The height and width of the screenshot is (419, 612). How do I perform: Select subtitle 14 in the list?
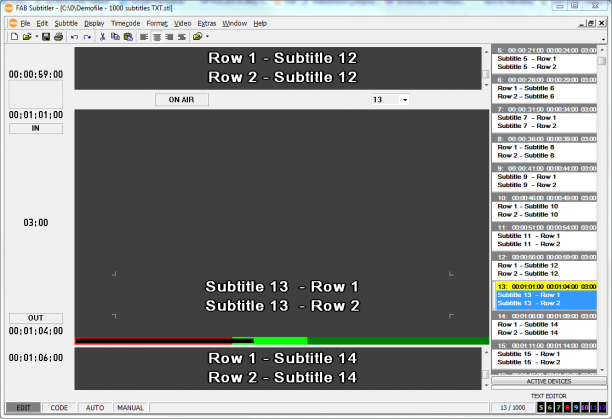tap(544, 325)
